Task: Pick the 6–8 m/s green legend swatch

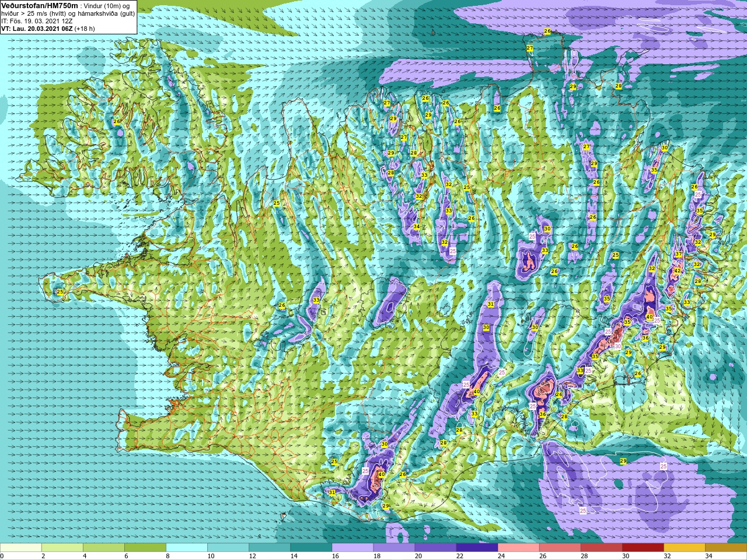Action: click(145, 547)
